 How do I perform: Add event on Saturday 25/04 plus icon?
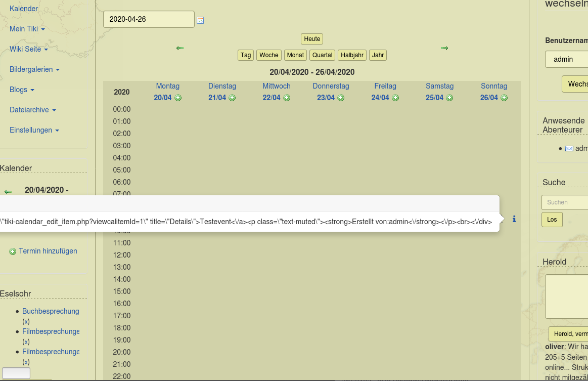coord(449,98)
